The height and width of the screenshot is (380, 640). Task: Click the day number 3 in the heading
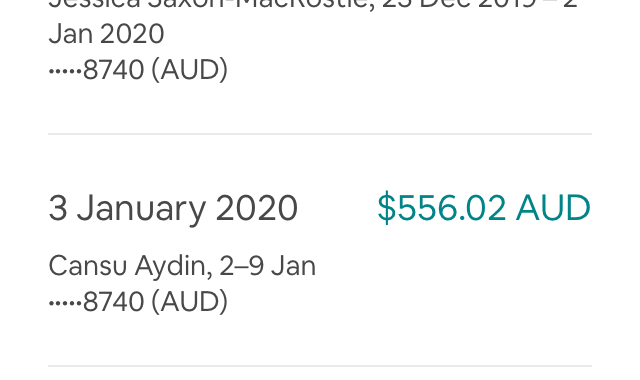58,209
